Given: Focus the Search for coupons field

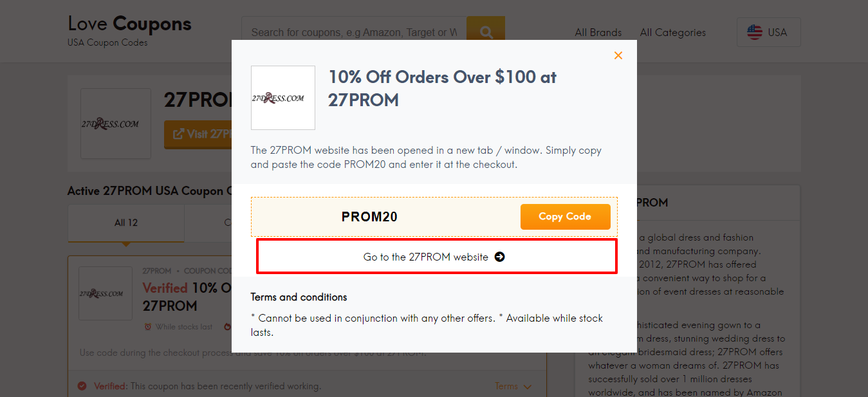Looking at the screenshot, I should pyautogui.click(x=354, y=32).
